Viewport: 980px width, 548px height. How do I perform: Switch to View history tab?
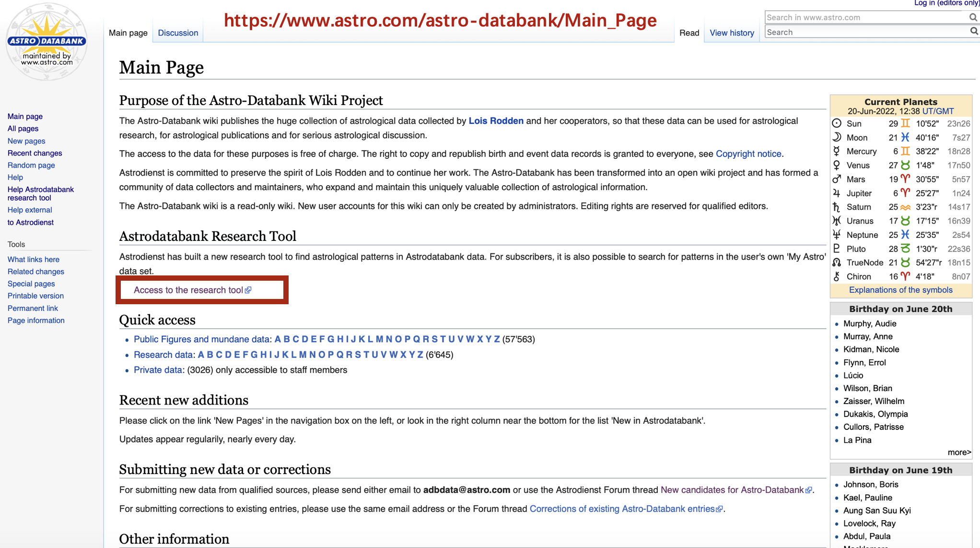(732, 33)
